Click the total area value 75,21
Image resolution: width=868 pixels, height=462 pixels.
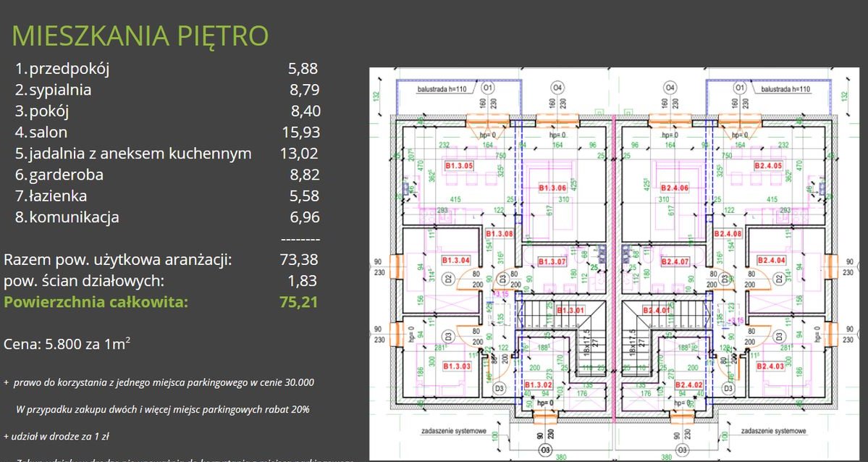tap(298, 302)
